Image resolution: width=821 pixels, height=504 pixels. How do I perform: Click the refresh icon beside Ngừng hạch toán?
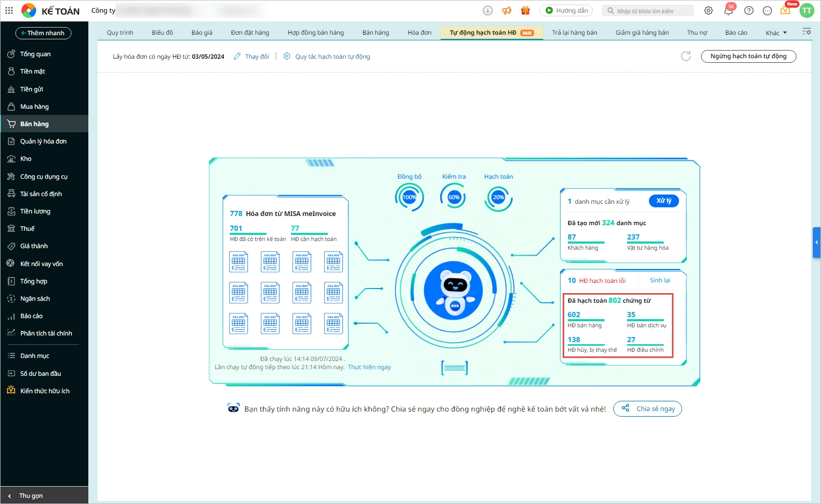tap(686, 56)
